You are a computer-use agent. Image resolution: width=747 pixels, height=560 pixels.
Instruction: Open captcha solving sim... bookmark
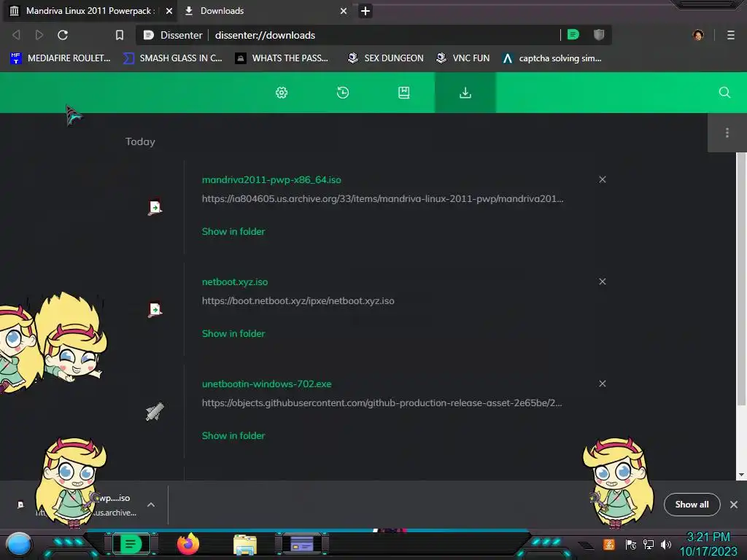pyautogui.click(x=553, y=58)
